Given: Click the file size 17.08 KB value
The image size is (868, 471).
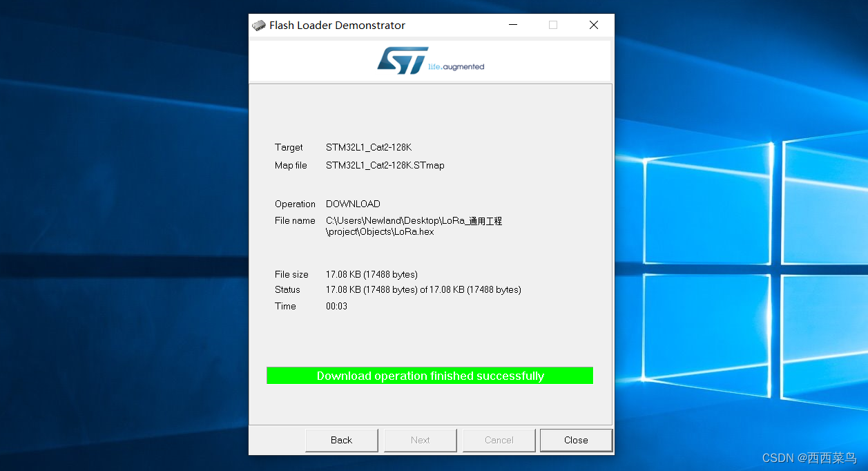Looking at the screenshot, I should (x=372, y=274).
